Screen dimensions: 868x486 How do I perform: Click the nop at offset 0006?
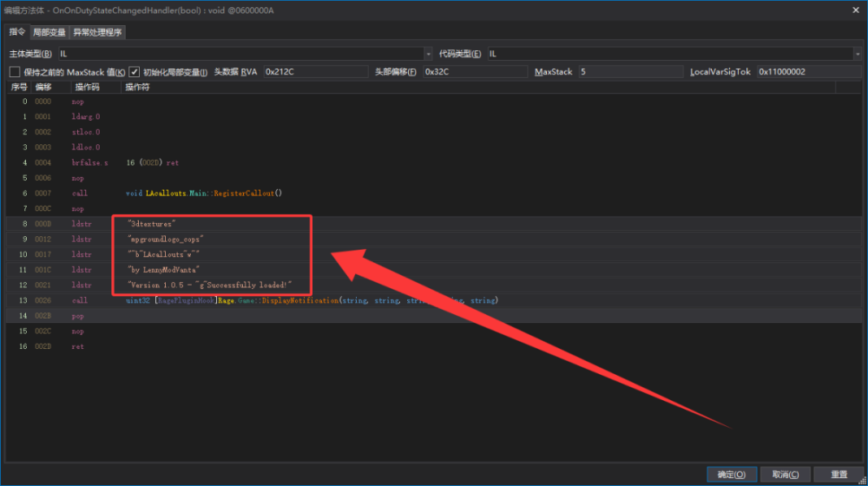tap(77, 178)
